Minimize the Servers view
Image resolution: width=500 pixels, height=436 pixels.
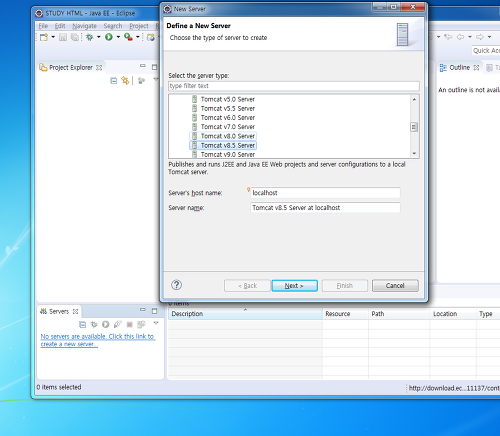[143, 310]
